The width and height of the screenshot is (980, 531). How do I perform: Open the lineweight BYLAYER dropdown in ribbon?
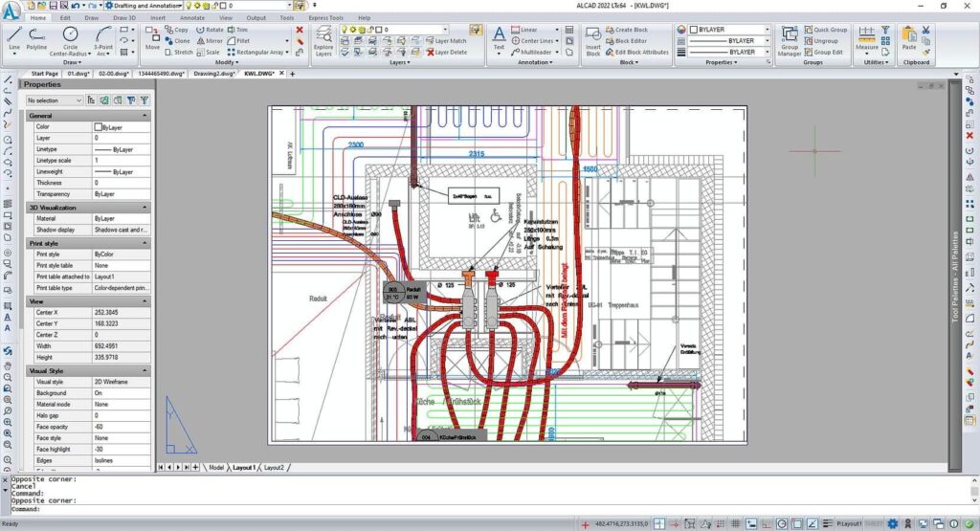[767, 52]
